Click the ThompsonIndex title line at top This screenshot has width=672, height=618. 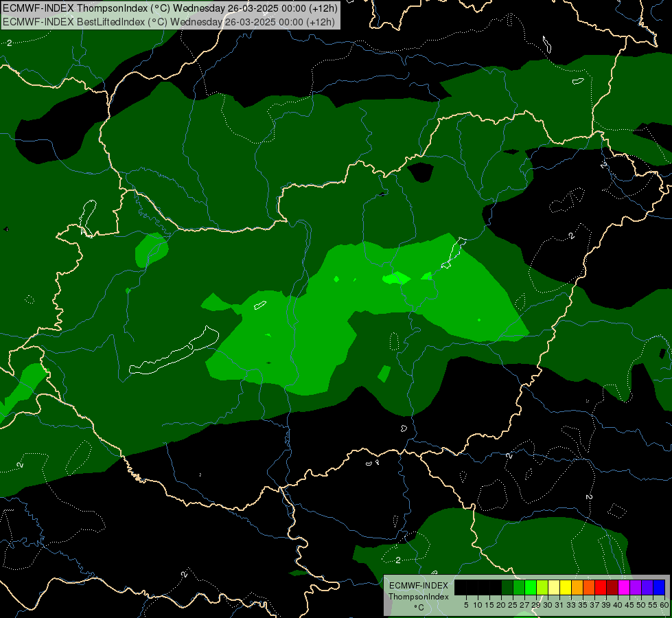pos(170,8)
